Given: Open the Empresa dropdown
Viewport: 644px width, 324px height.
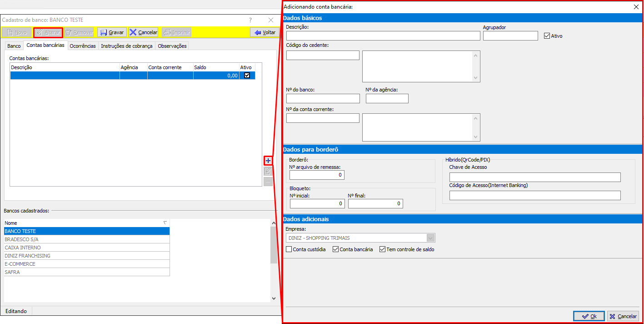Looking at the screenshot, I should click(x=430, y=238).
